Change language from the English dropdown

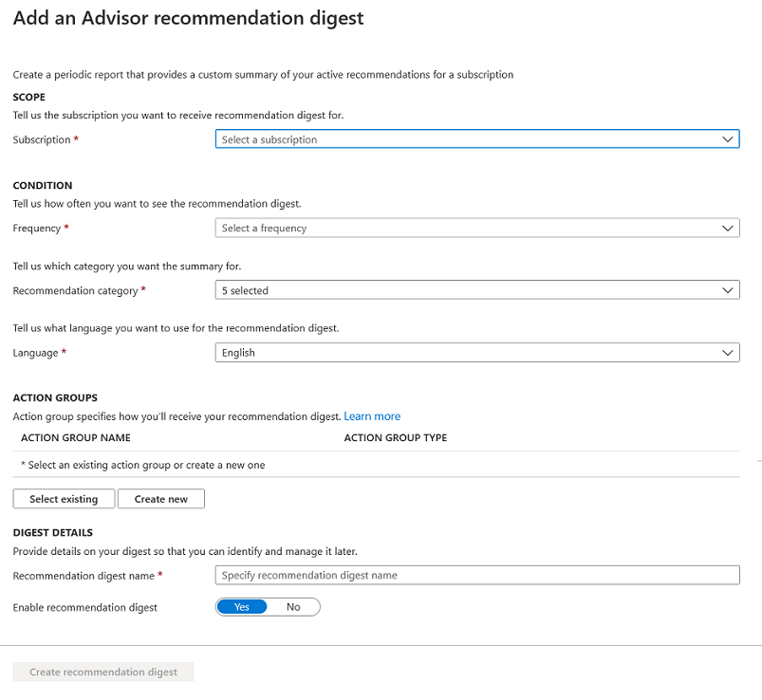coord(465,353)
